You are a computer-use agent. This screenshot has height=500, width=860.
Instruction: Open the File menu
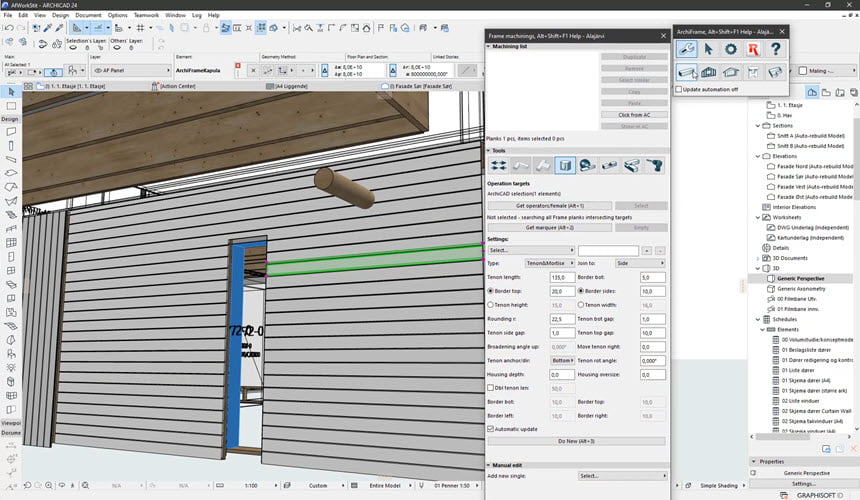[x=8, y=15]
